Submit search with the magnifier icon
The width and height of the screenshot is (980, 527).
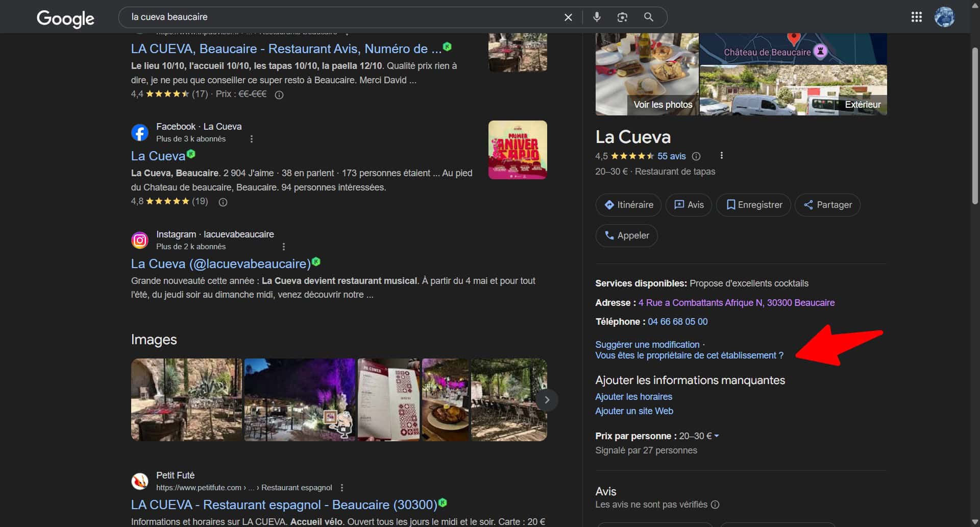point(649,17)
